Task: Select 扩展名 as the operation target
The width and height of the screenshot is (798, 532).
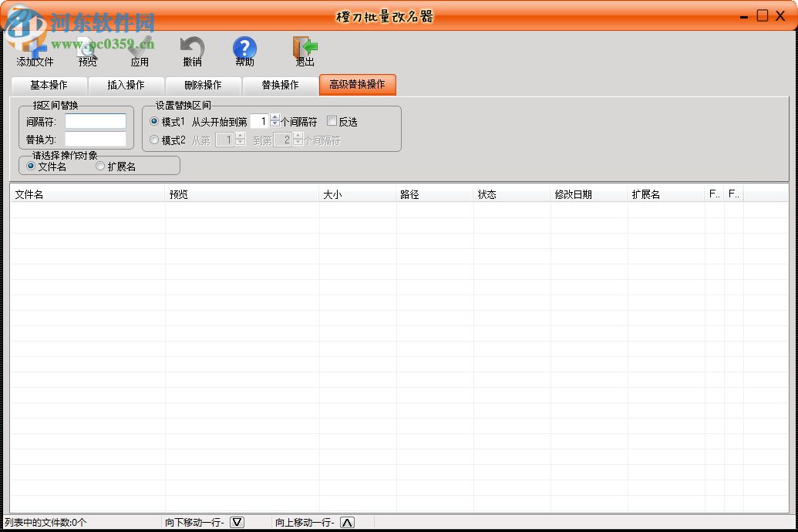Action: [x=101, y=167]
